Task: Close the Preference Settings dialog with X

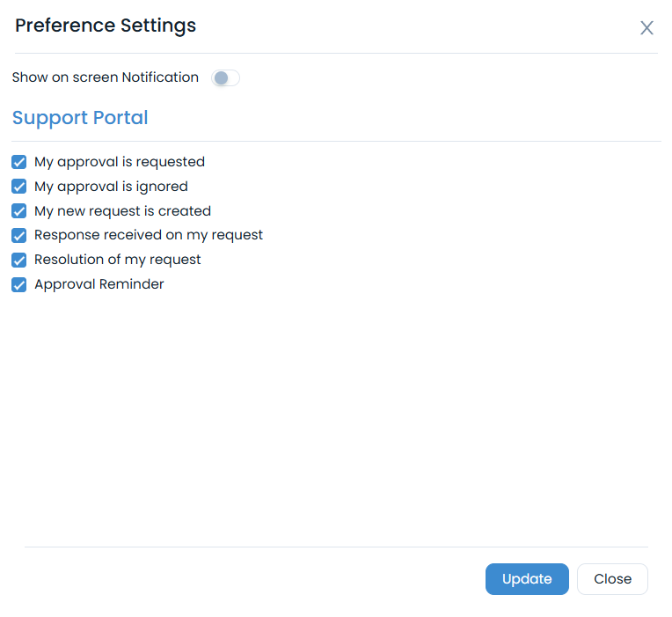Action: [x=646, y=28]
